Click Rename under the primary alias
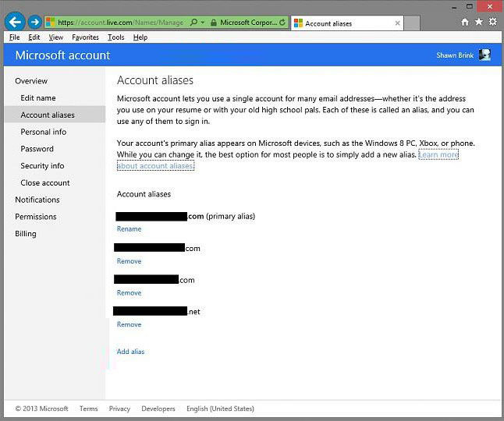504x421 pixels. (129, 229)
